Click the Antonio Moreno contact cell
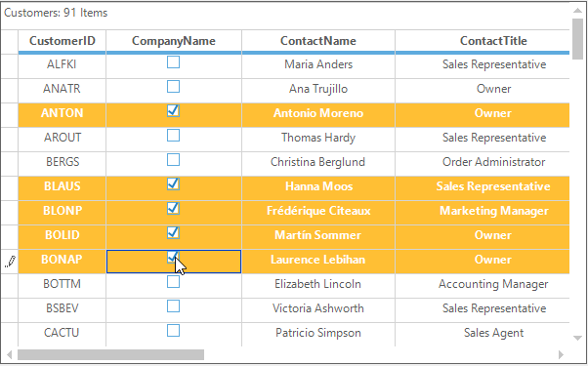This screenshot has width=588, height=366. 318,115
